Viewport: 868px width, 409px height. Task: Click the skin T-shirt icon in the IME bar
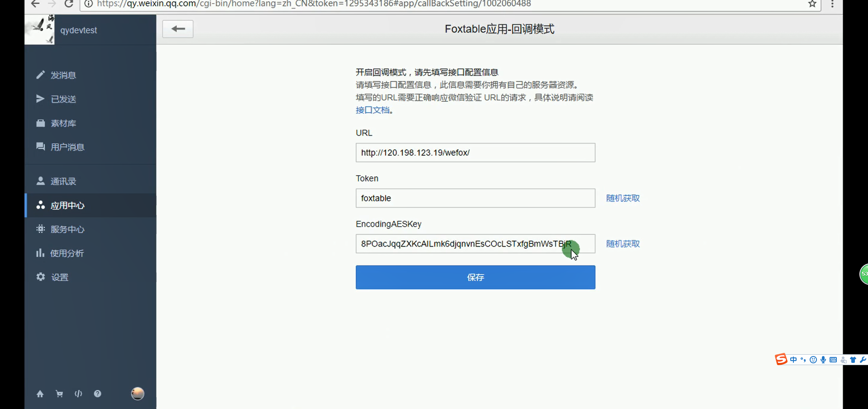(x=853, y=360)
